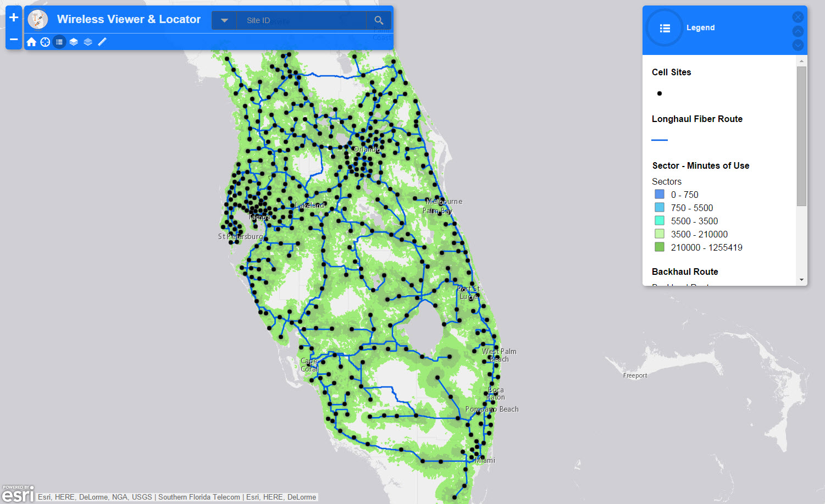Open the second stacked-layers widget
The image size is (825, 504).
tap(88, 42)
